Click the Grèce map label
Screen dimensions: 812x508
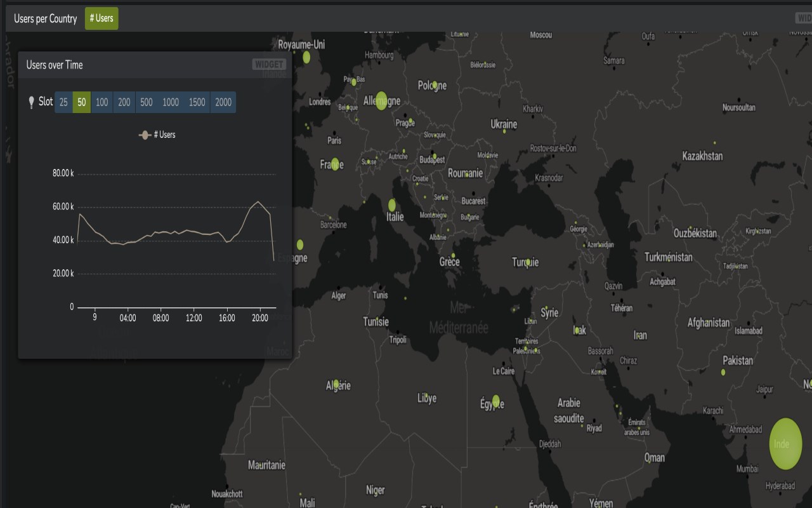point(450,262)
